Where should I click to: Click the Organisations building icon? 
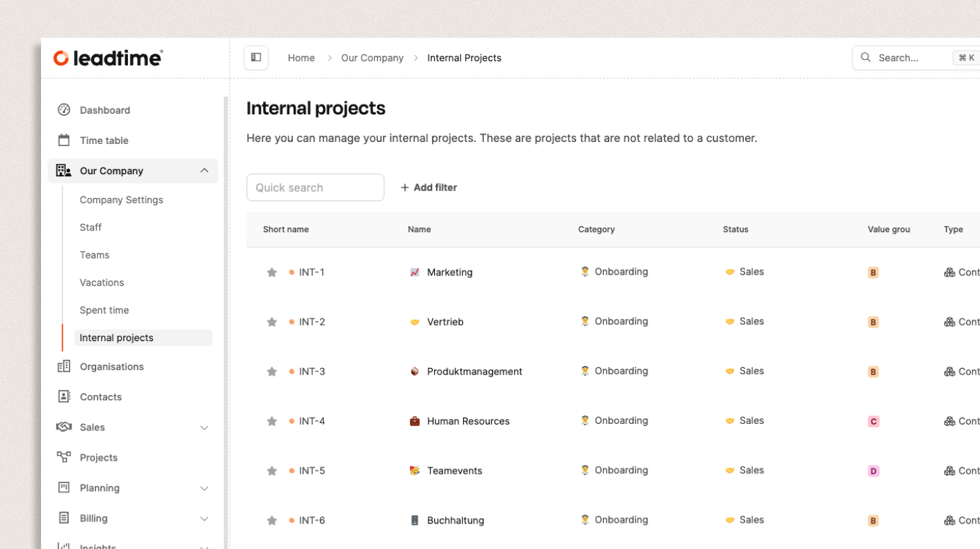tap(64, 367)
